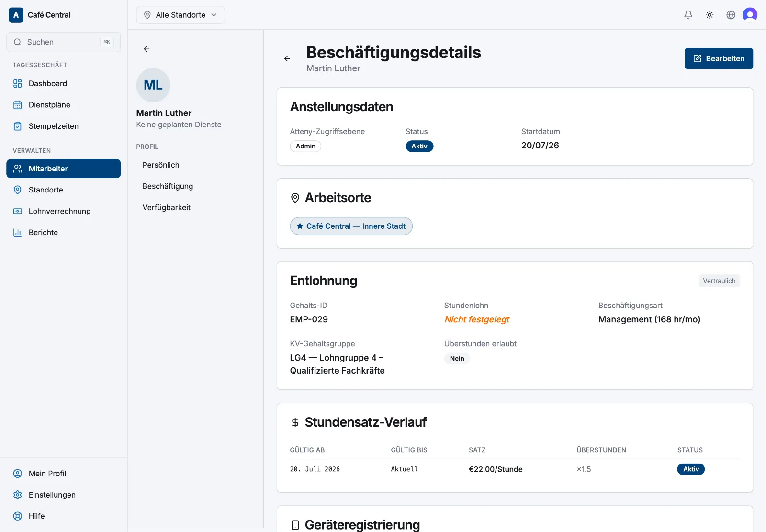This screenshot has height=532, width=766.
Task: Click the Dashboard grid icon
Action: tap(18, 83)
